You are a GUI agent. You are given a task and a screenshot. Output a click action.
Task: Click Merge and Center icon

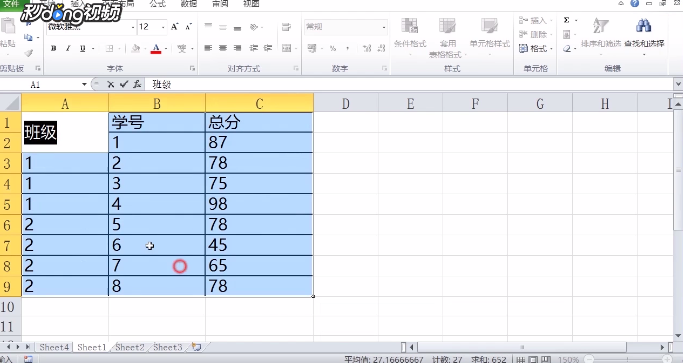[286, 48]
